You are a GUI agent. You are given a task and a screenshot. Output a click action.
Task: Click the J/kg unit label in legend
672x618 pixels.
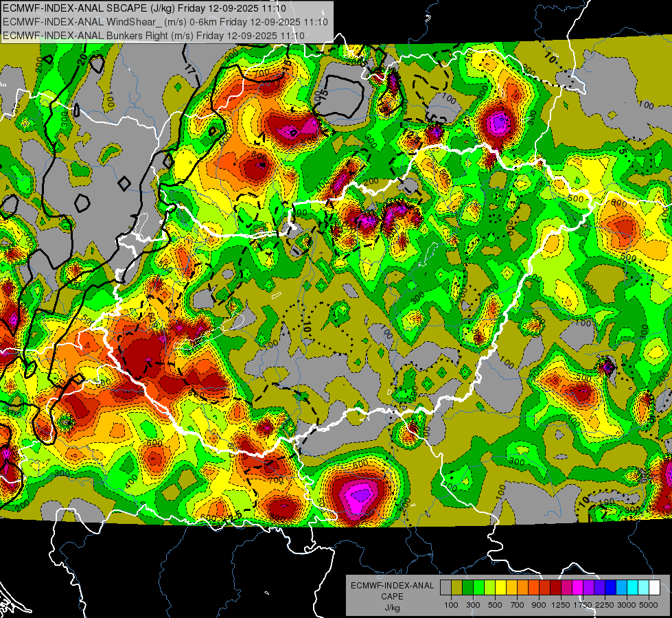pyautogui.click(x=392, y=608)
